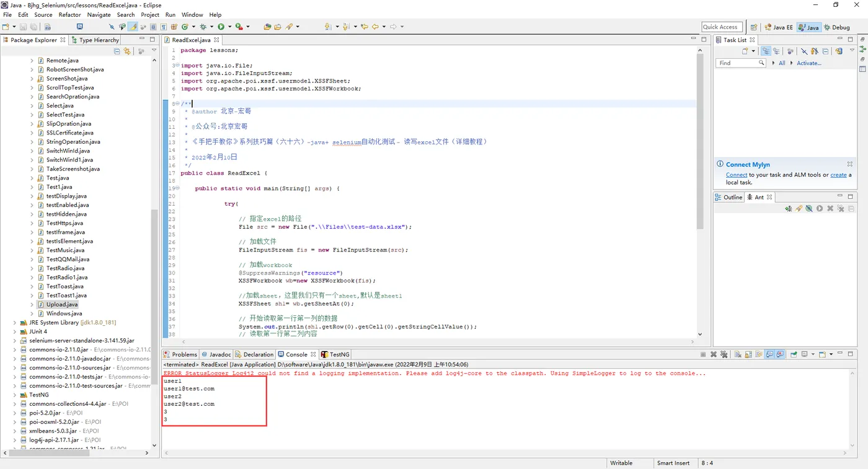Toggle Scheduled view in Task List
Image resolution: width=868 pixels, height=469 pixels.
tap(776, 51)
